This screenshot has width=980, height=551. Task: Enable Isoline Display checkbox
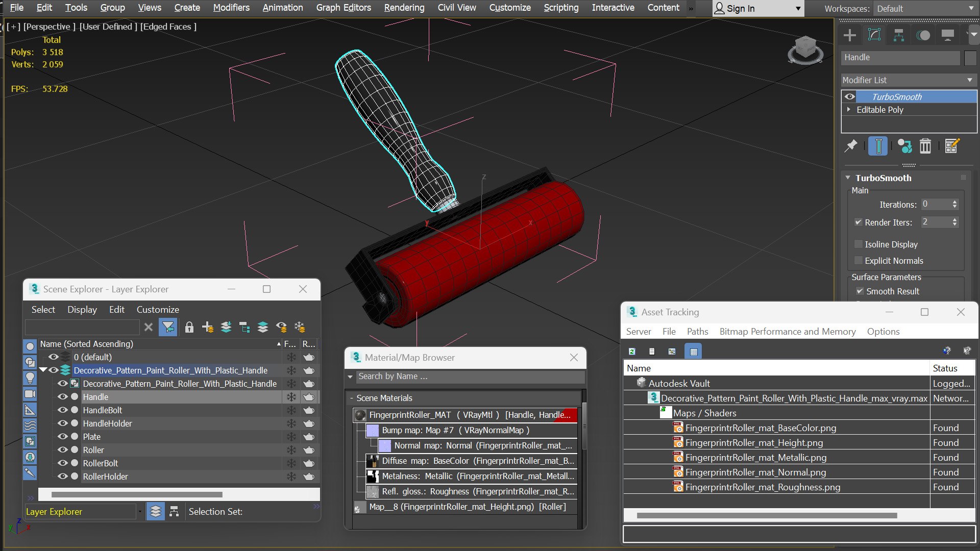(859, 244)
